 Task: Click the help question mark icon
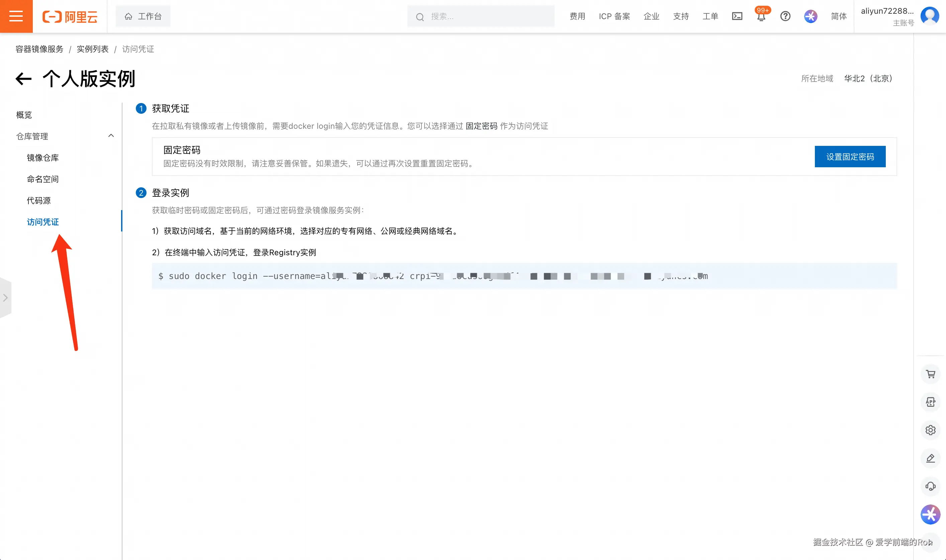tap(785, 16)
